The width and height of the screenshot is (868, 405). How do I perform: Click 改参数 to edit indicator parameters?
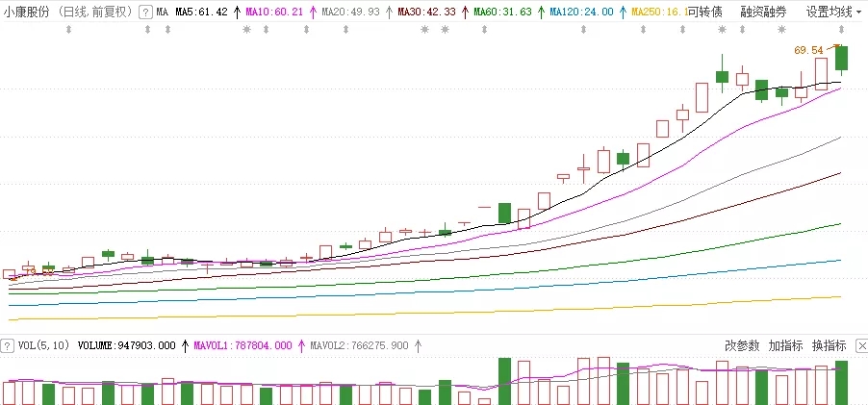point(742,345)
